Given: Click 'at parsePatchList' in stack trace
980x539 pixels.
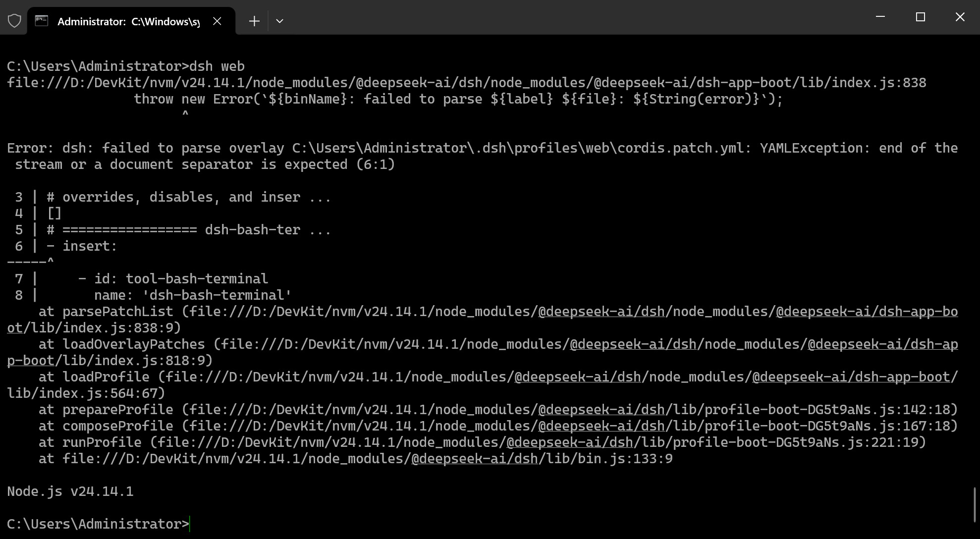Looking at the screenshot, I should (106, 312).
